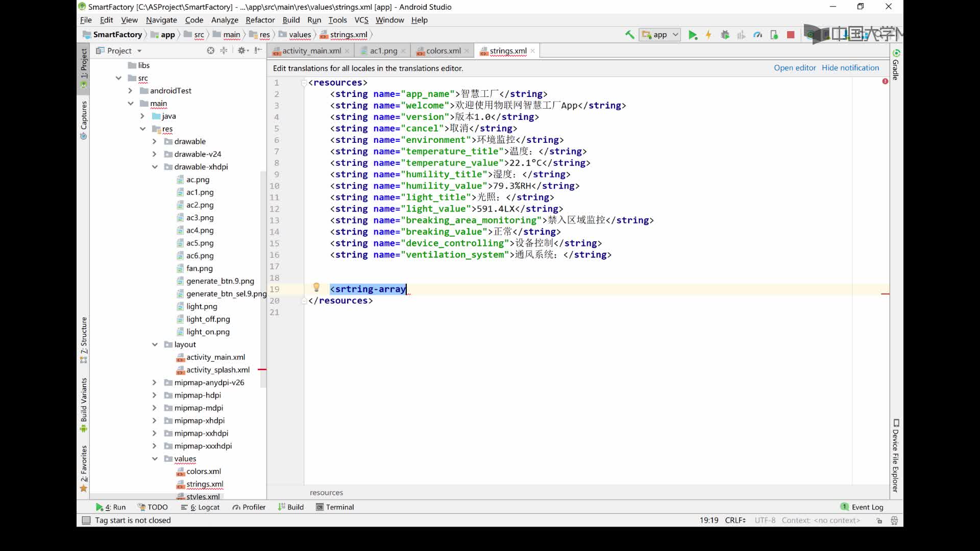Open the app run configuration dropdown
This screenshot has height=551, width=980.
(x=660, y=35)
